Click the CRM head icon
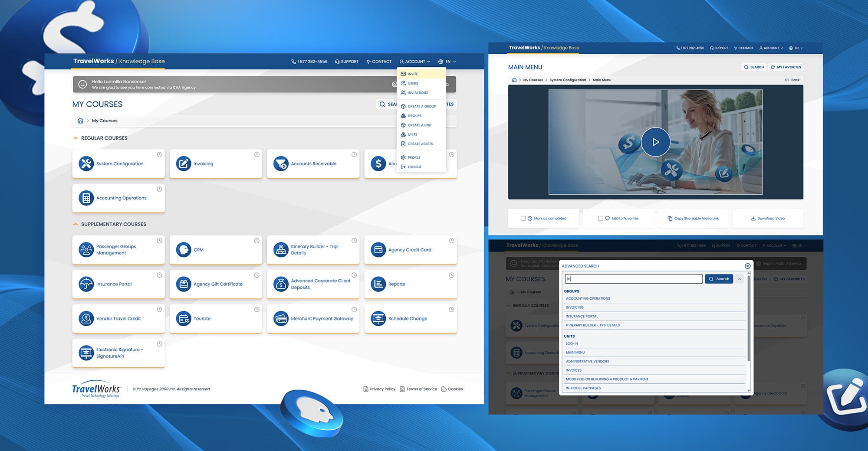 (x=184, y=250)
